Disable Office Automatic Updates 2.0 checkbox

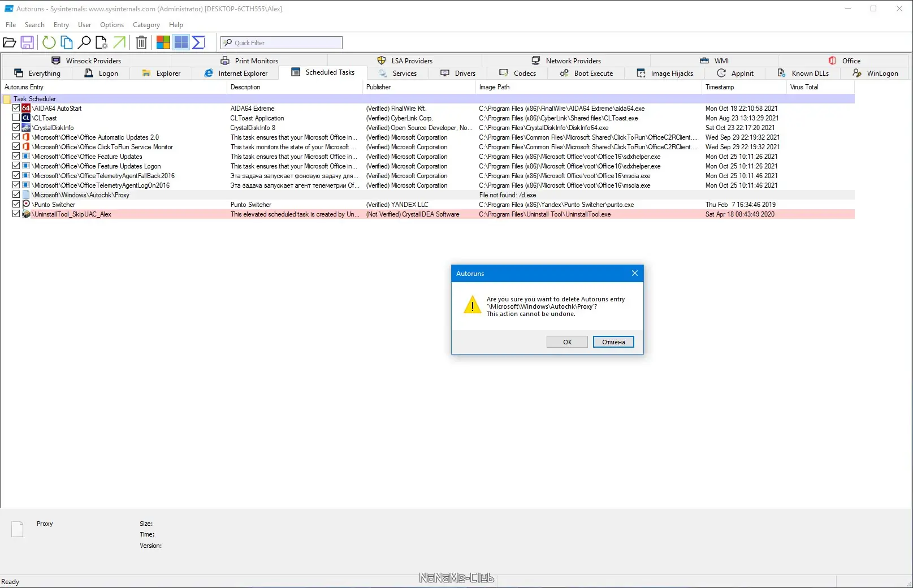click(16, 137)
